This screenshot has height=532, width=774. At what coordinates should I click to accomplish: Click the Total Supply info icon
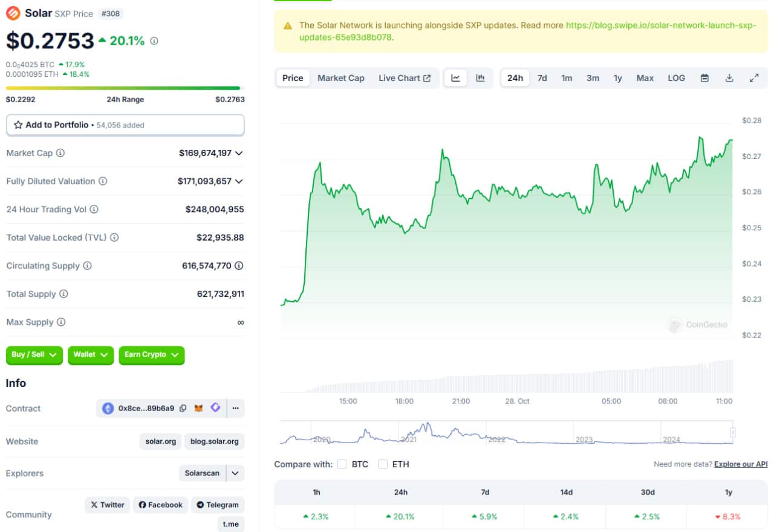(x=63, y=294)
